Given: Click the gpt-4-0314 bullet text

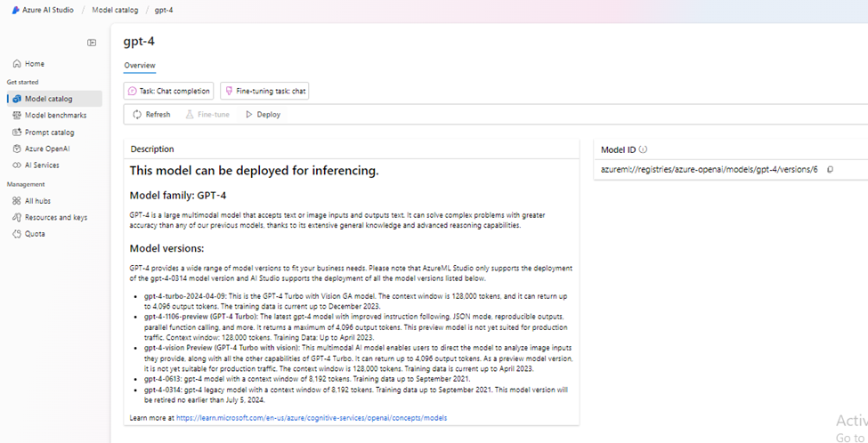Looking at the screenshot, I should pos(356,395).
